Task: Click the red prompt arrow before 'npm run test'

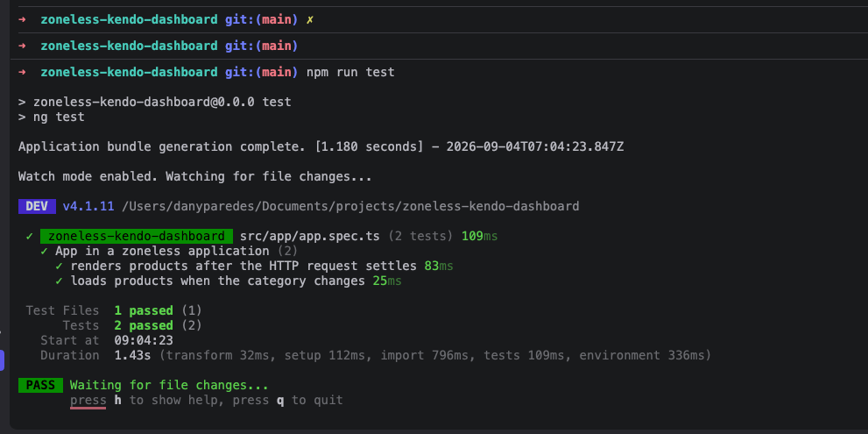Action: 22,72
